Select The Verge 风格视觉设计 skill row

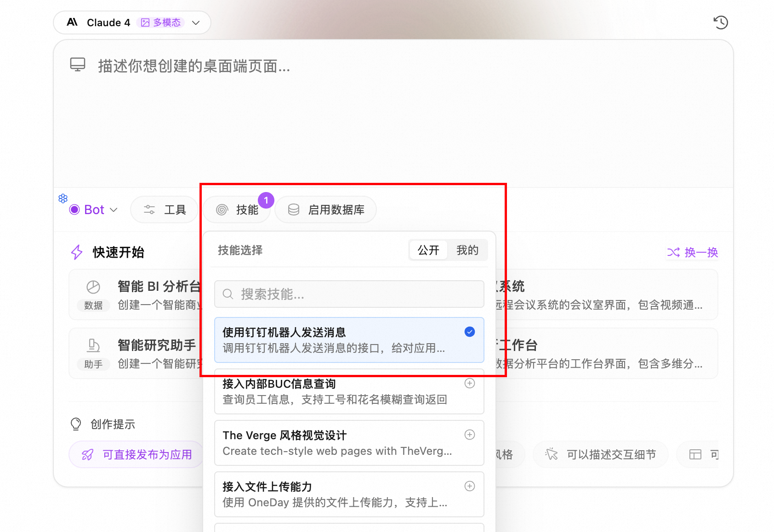point(349,443)
